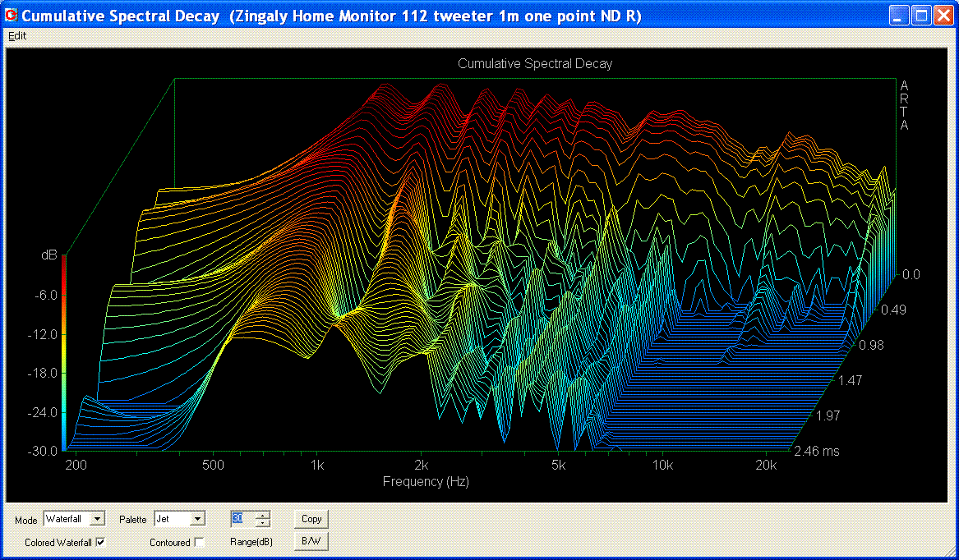This screenshot has width=959, height=560.
Task: Maximize the Cumulative Spectral Decay window
Action: pos(921,16)
